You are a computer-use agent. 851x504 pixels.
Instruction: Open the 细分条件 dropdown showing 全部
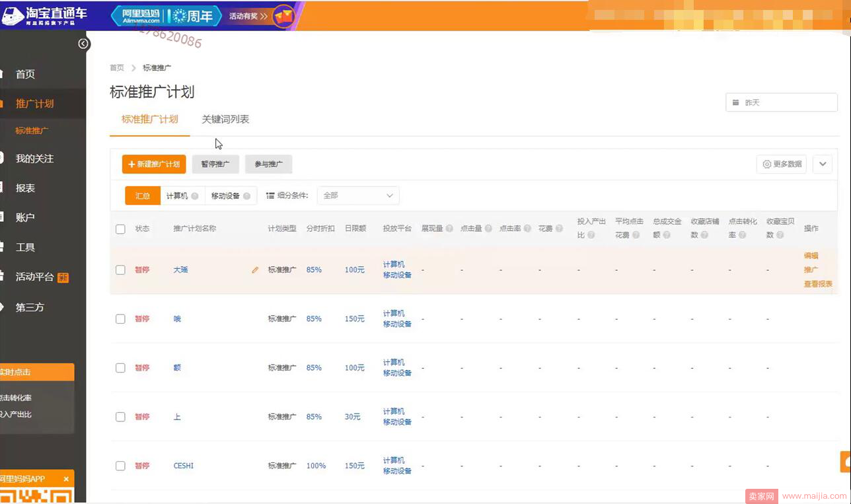coord(358,196)
